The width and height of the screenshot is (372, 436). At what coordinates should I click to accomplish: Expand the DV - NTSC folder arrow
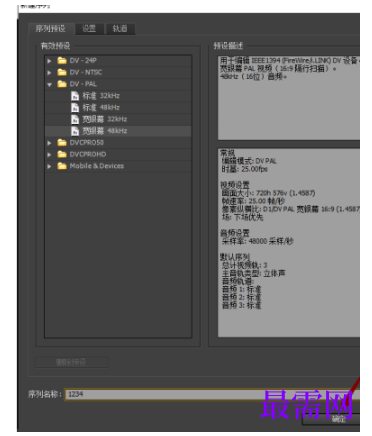[49, 73]
